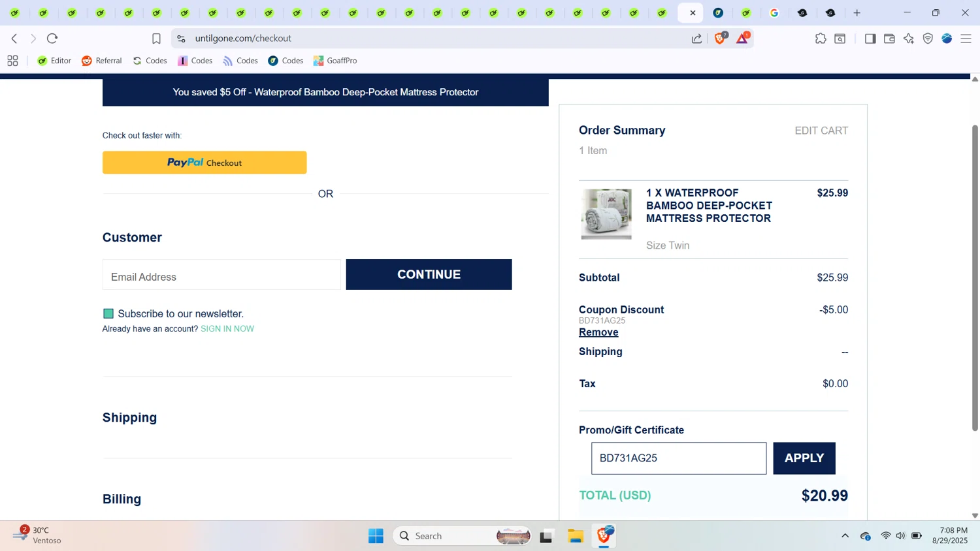Click the page vertical scrollbar
The width and height of the screenshot is (980, 551).
975,277
